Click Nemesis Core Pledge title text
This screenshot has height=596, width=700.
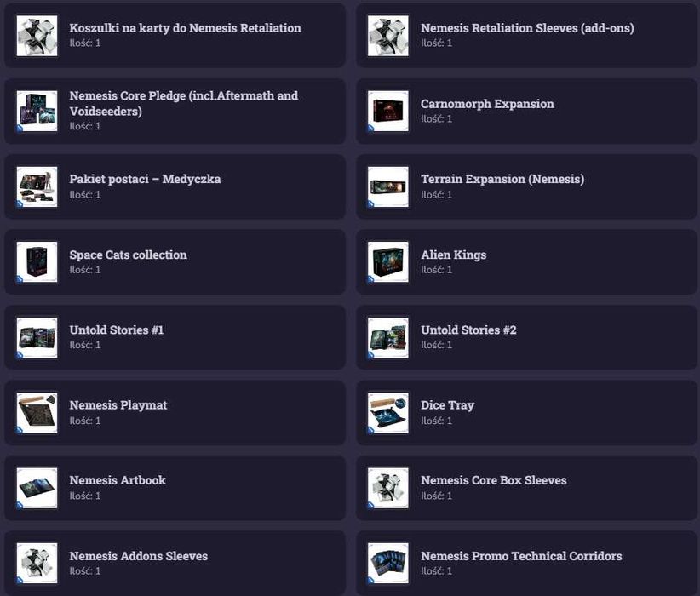click(184, 103)
